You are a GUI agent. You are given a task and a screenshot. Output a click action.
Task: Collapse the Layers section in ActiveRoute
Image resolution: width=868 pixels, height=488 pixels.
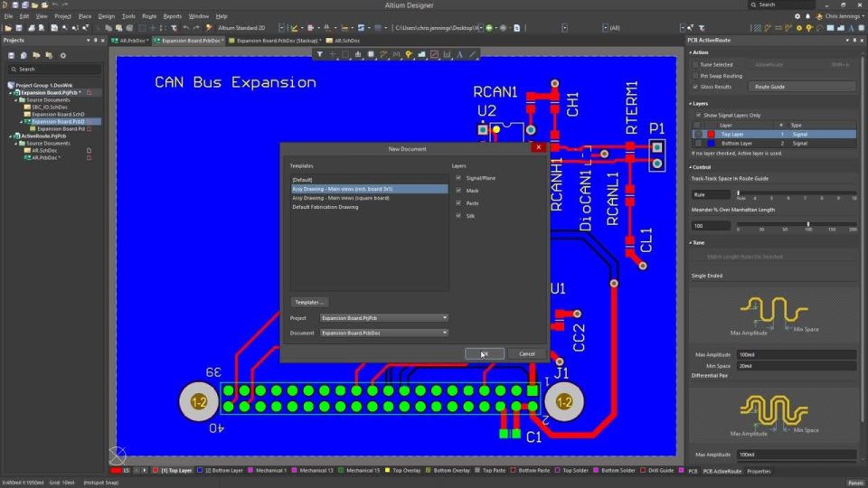(691, 103)
